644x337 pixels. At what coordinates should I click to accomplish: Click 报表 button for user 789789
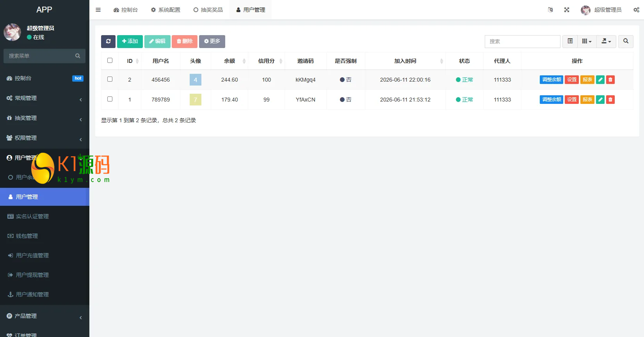[587, 100]
